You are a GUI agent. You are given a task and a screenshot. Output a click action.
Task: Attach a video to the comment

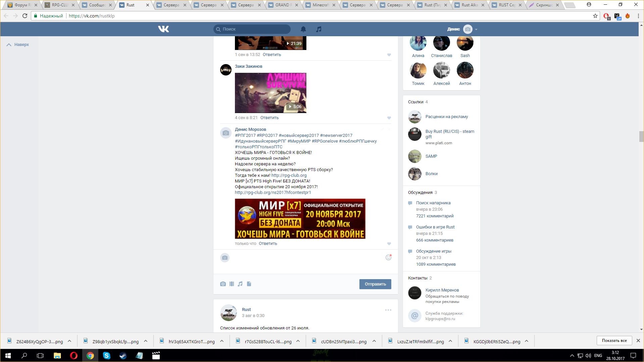[x=232, y=284]
